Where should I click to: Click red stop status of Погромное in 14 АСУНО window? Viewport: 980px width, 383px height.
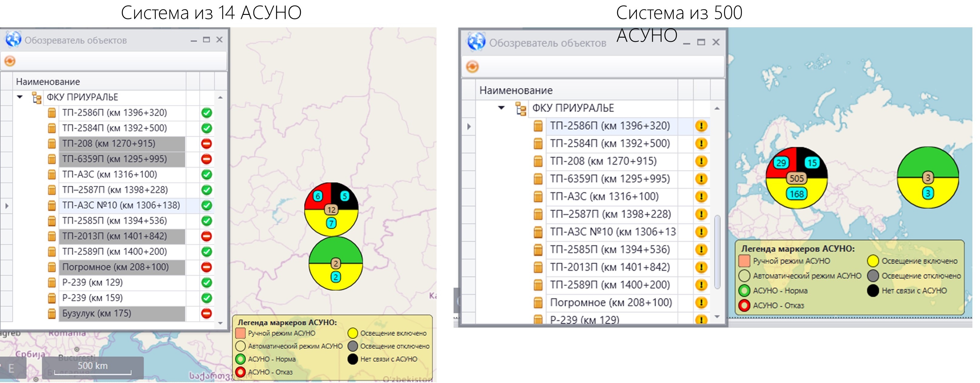point(206,267)
